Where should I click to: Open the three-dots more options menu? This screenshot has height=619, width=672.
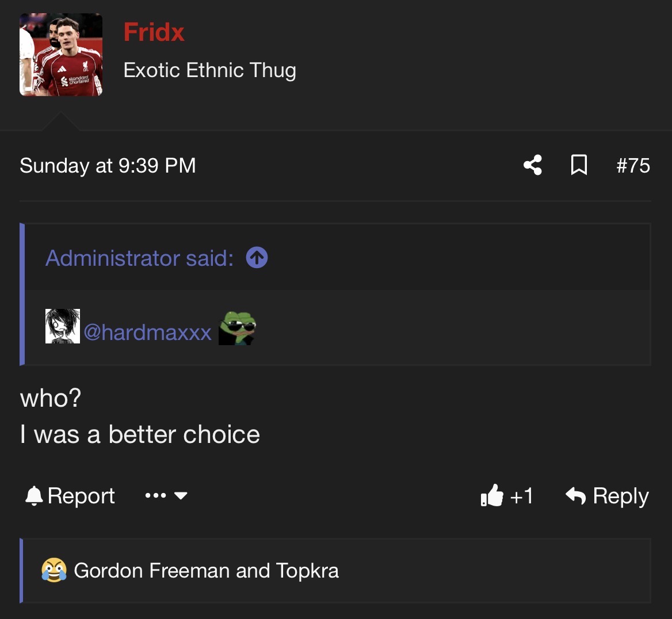(155, 495)
